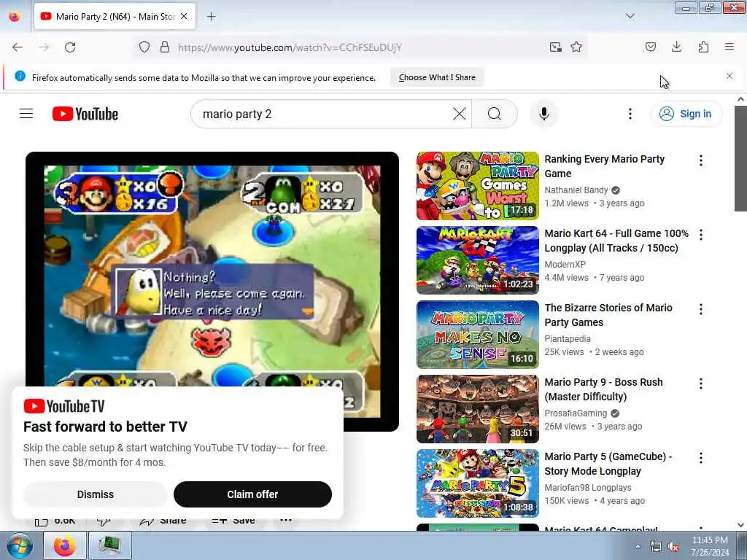Open options for Mario Party 5 Longplay
Viewport: 747px width, 560px height.
tap(701, 458)
